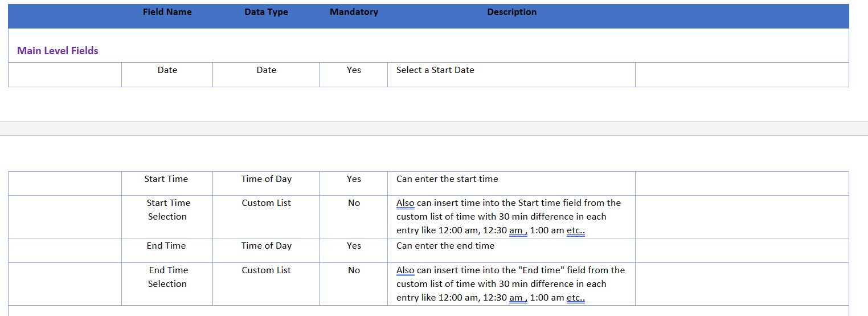Click the "Description" column header
The height and width of the screenshot is (316, 868).
(x=511, y=12)
